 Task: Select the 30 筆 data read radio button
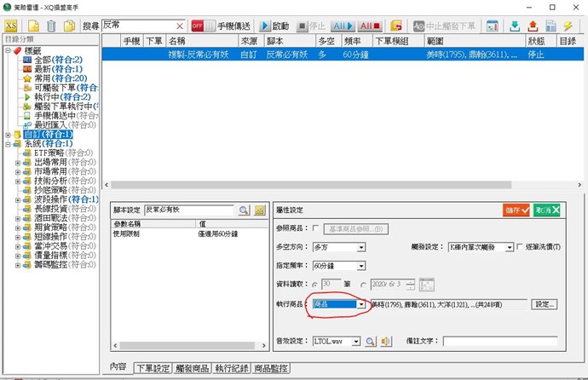[x=315, y=285]
